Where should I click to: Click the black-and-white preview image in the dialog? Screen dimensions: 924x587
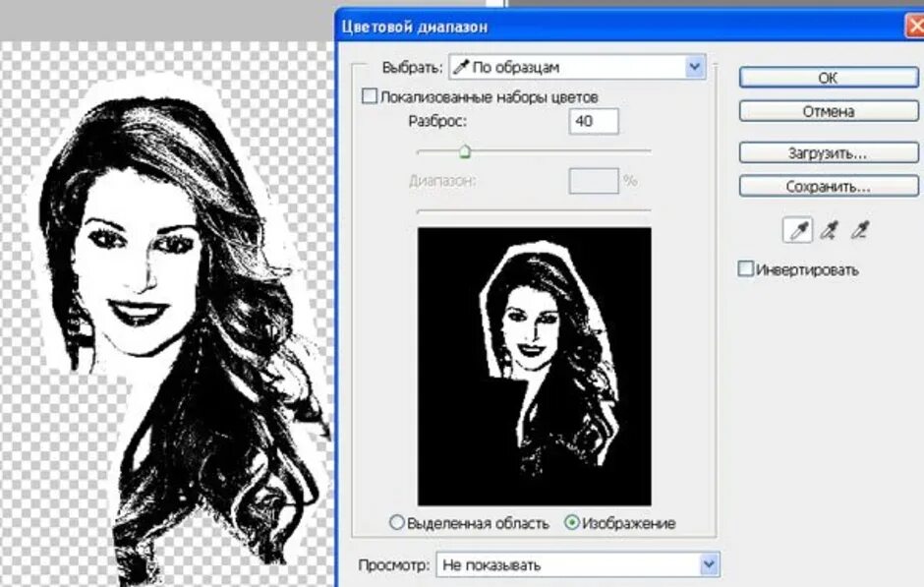(535, 367)
